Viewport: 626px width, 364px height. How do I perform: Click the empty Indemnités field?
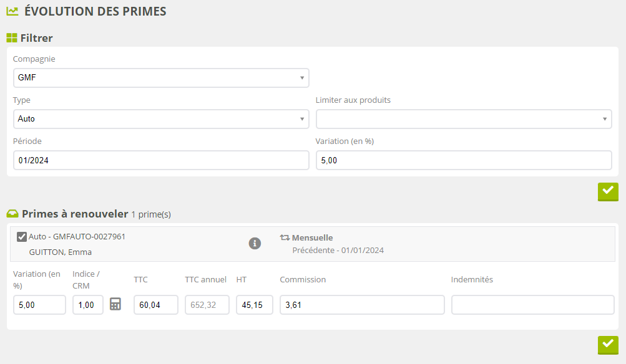[532, 305]
